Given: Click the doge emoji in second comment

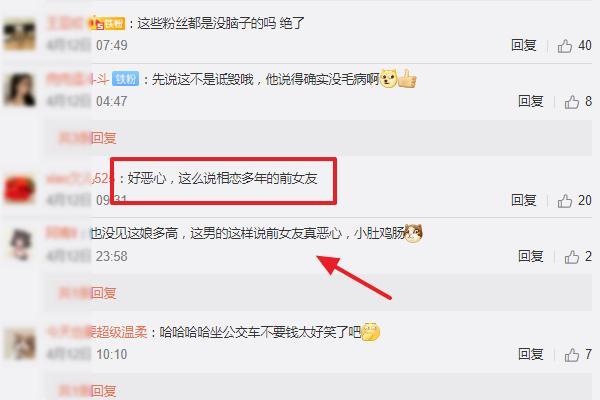Looking at the screenshot, I should coord(388,78).
